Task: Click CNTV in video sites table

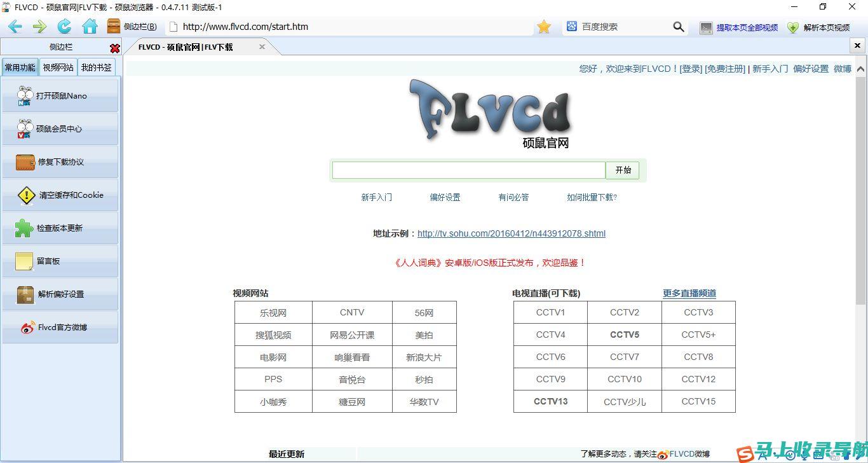Action: point(352,312)
